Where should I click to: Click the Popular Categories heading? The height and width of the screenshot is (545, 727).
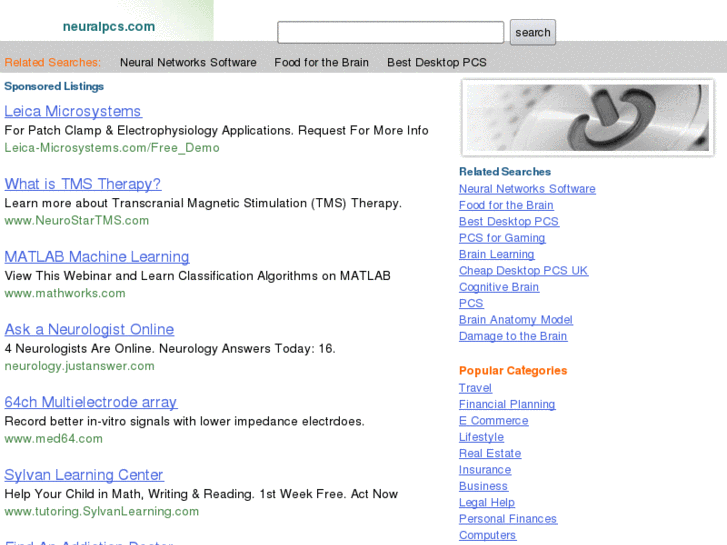pyautogui.click(x=513, y=371)
